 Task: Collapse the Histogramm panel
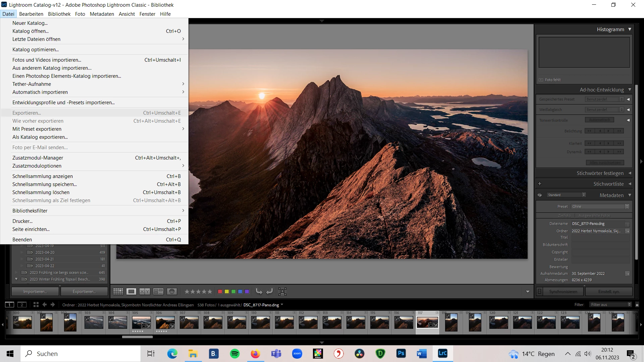630,29
